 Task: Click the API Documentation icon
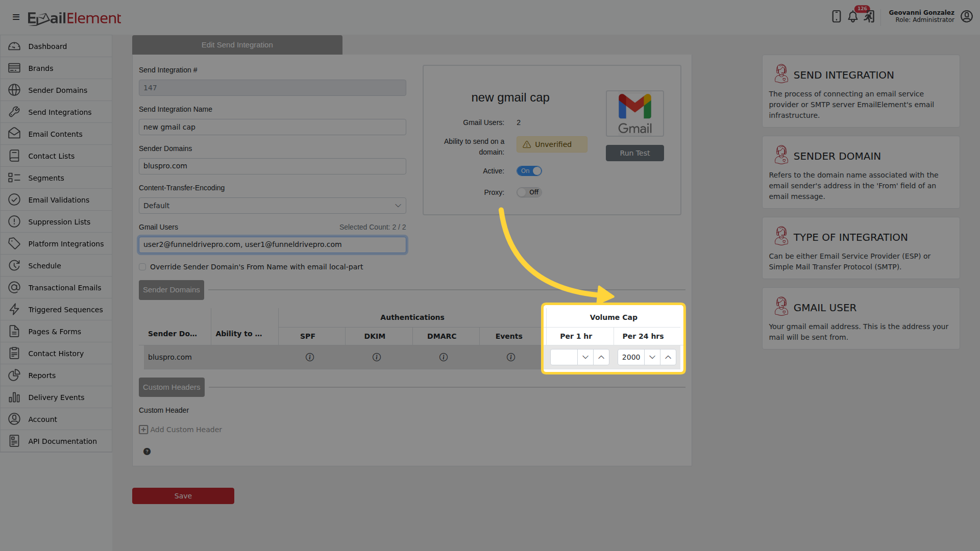coord(14,441)
